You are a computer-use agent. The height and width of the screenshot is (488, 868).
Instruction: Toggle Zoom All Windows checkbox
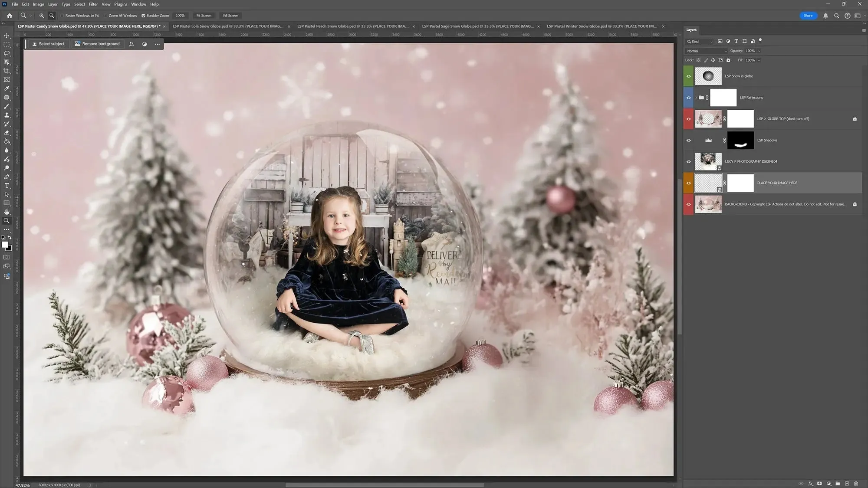pos(105,16)
